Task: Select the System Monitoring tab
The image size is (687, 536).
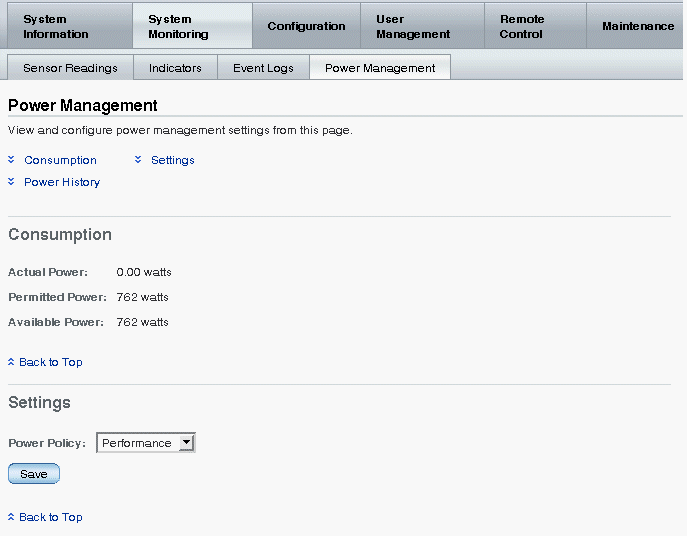Action: tap(192, 26)
